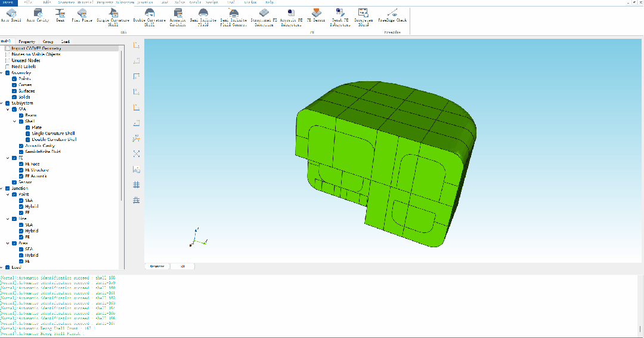644x338 pixels.
Task: Create a Beam subsystem
Action: point(60,16)
